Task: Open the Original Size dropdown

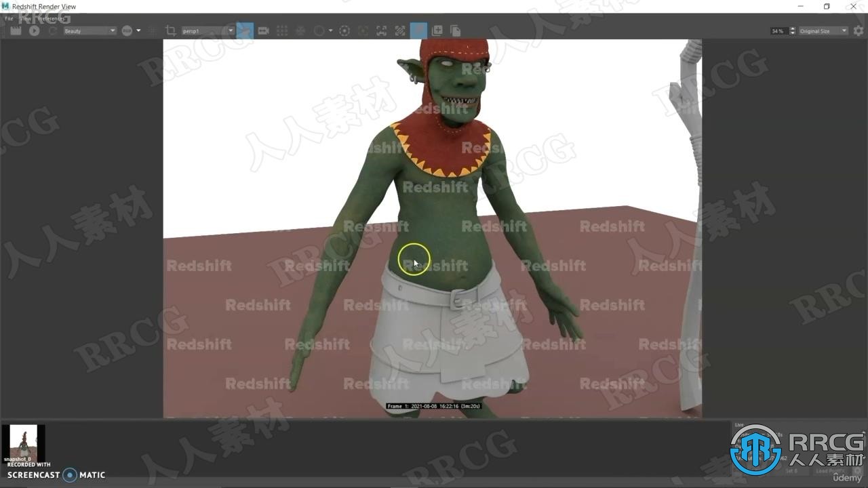Action: (x=823, y=30)
